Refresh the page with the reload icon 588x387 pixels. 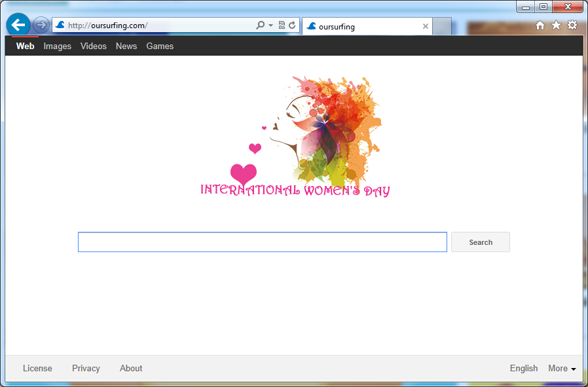[292, 25]
